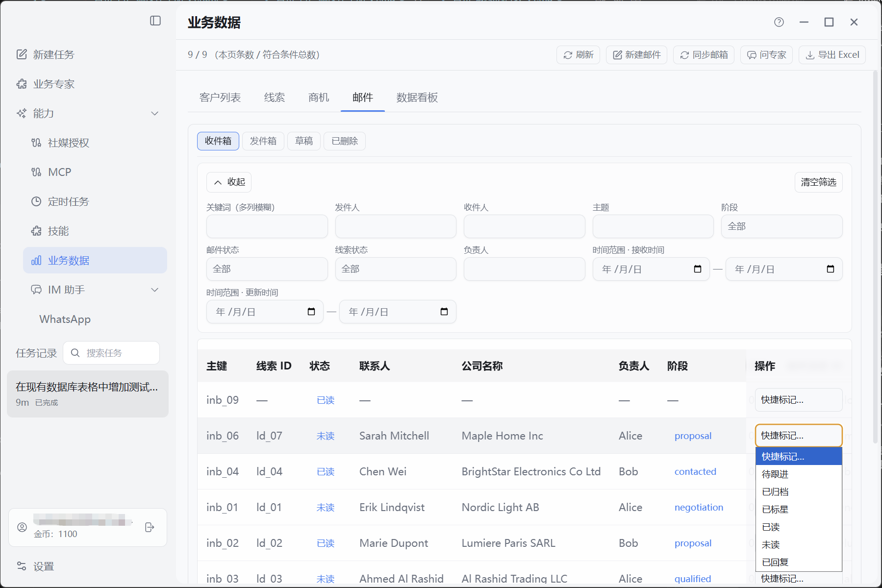Click the MCP icon
The height and width of the screenshot is (588, 882).
(x=36, y=172)
